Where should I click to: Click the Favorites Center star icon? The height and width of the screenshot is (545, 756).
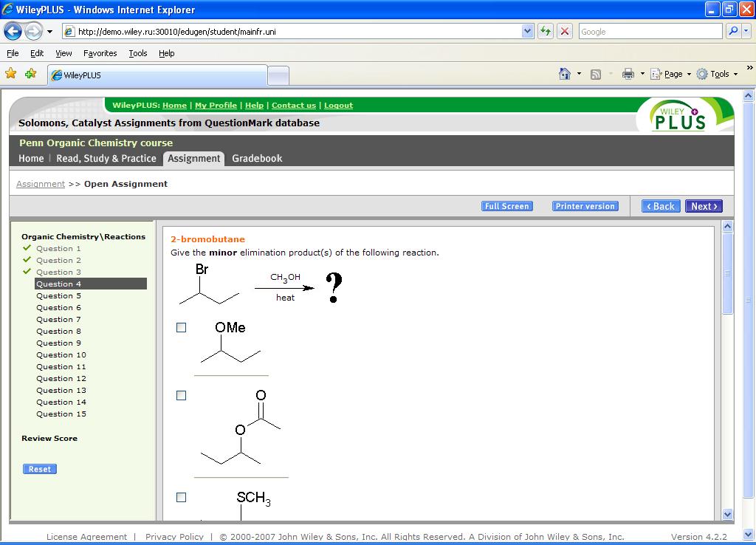(10, 73)
